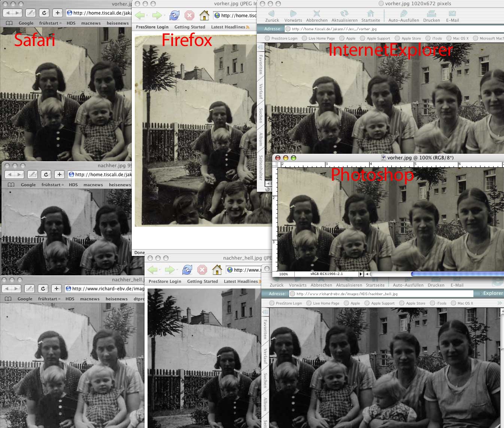504x428 pixels.
Task: Open the Suchen side tab in upper Internet Explorer
Action: (261, 116)
